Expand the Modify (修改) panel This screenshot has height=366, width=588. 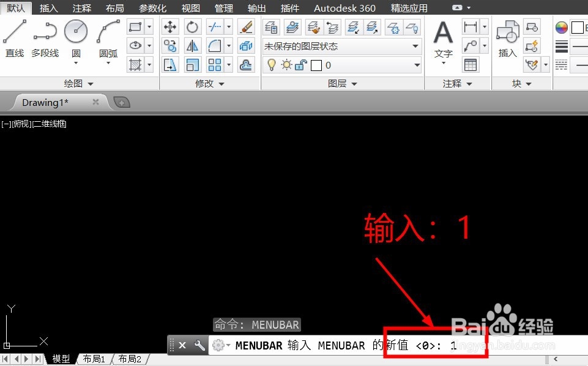[209, 84]
